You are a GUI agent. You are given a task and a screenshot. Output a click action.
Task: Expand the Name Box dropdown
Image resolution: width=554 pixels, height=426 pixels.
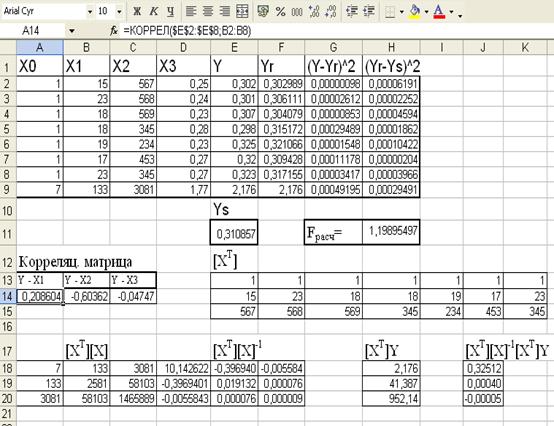(72, 31)
